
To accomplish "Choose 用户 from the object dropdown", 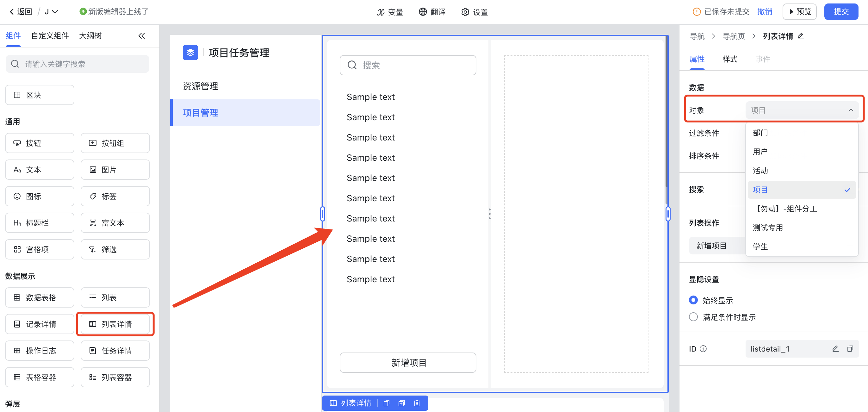I will click(802, 152).
